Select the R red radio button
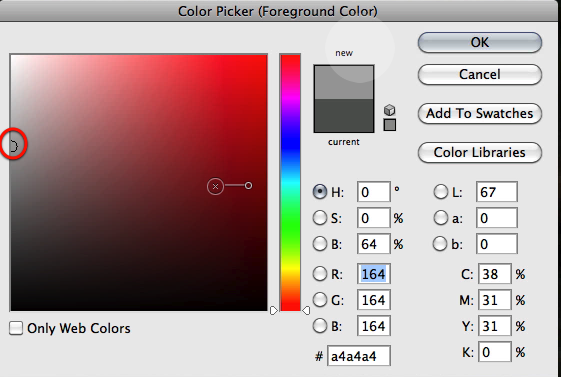The width and height of the screenshot is (561, 377). [x=319, y=274]
